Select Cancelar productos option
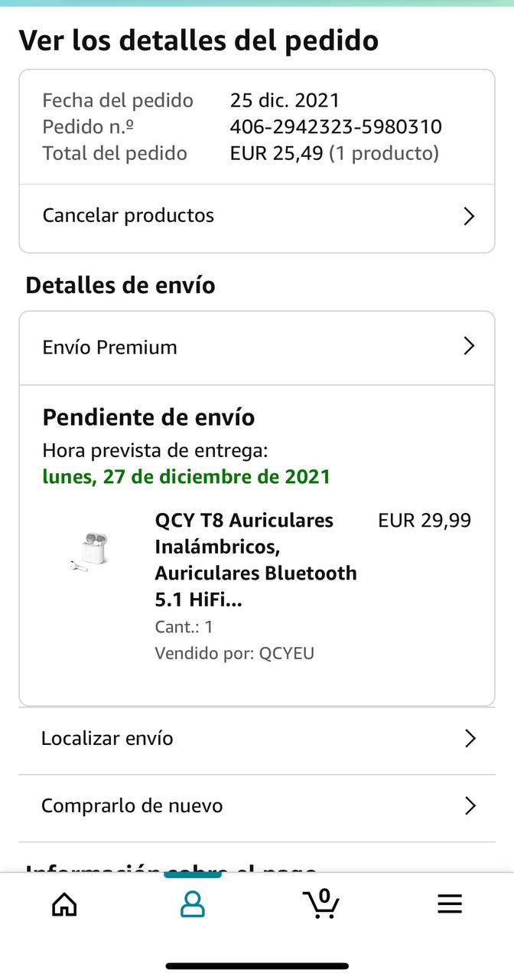The width and height of the screenshot is (514, 980). coord(128,216)
